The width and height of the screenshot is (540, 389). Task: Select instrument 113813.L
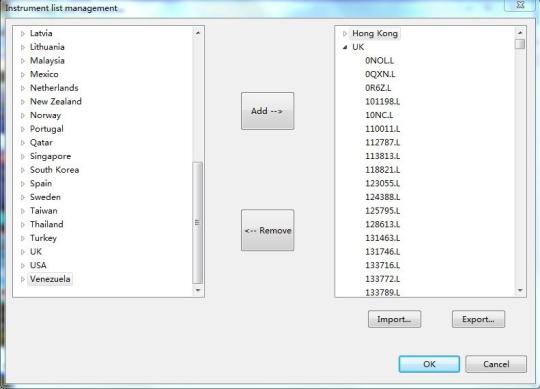[x=383, y=156]
